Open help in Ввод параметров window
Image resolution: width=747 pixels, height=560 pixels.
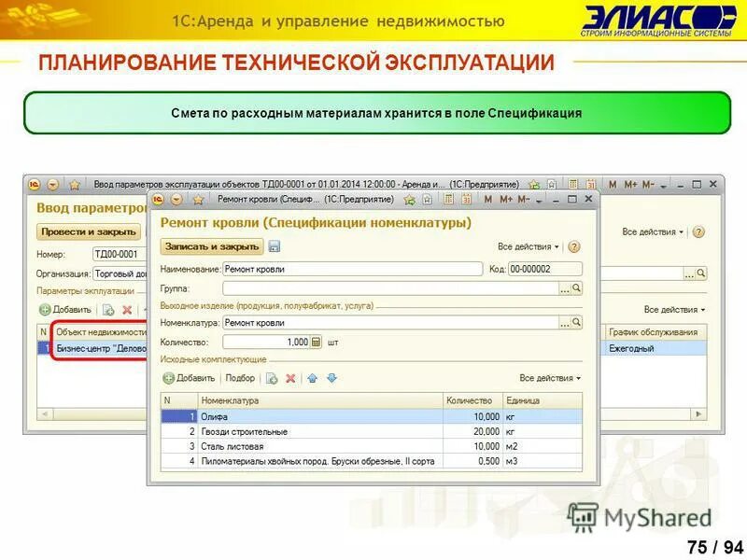click(x=698, y=231)
